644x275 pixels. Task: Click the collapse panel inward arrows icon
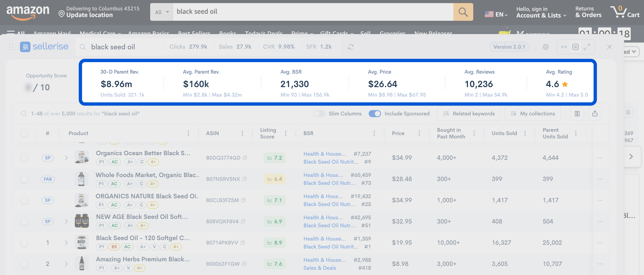564,47
